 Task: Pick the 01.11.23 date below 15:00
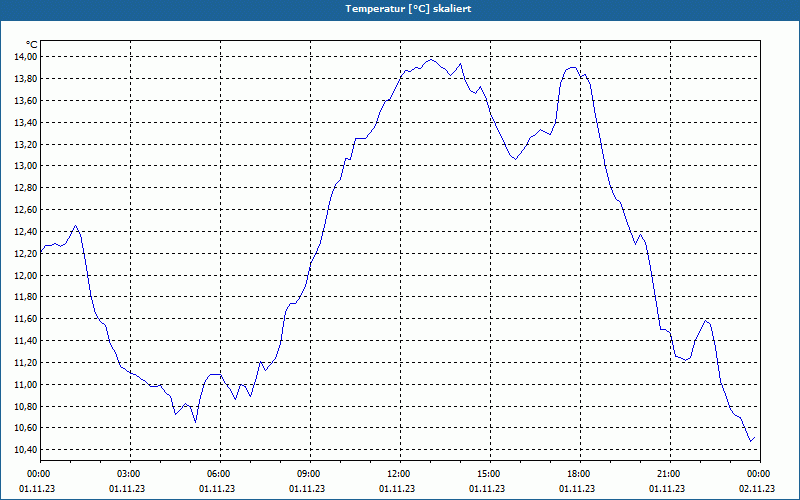(x=487, y=489)
